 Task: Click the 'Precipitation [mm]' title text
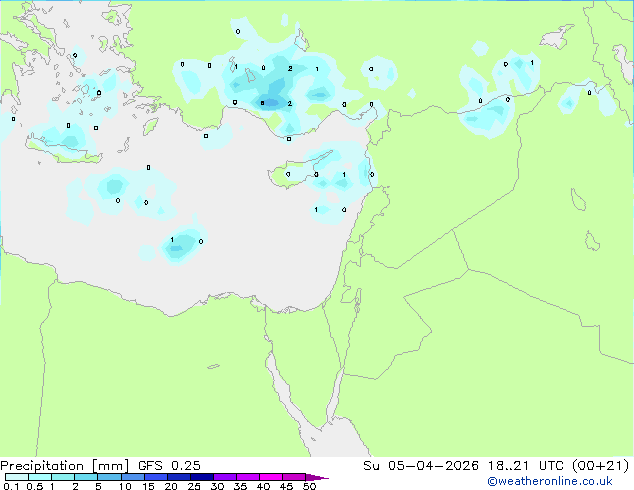click(65, 466)
